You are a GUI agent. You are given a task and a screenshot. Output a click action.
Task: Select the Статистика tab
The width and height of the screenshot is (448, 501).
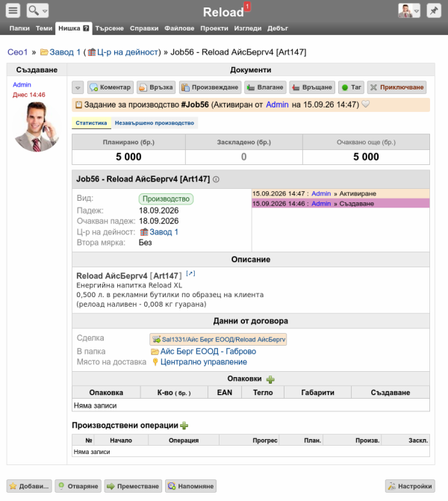91,123
